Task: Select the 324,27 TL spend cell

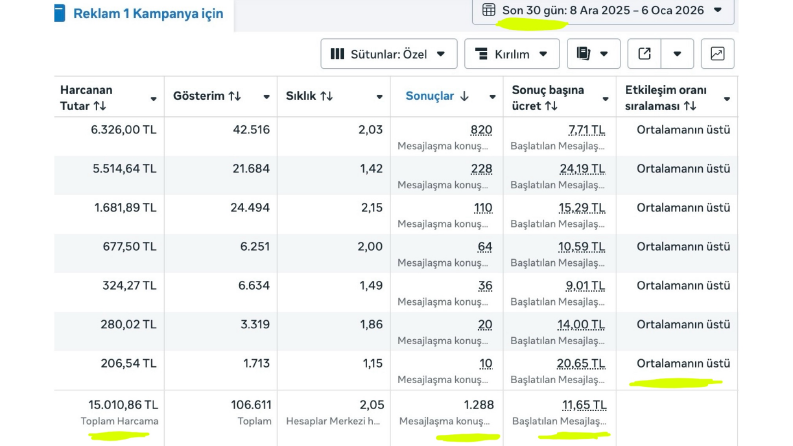Action: pos(129,286)
